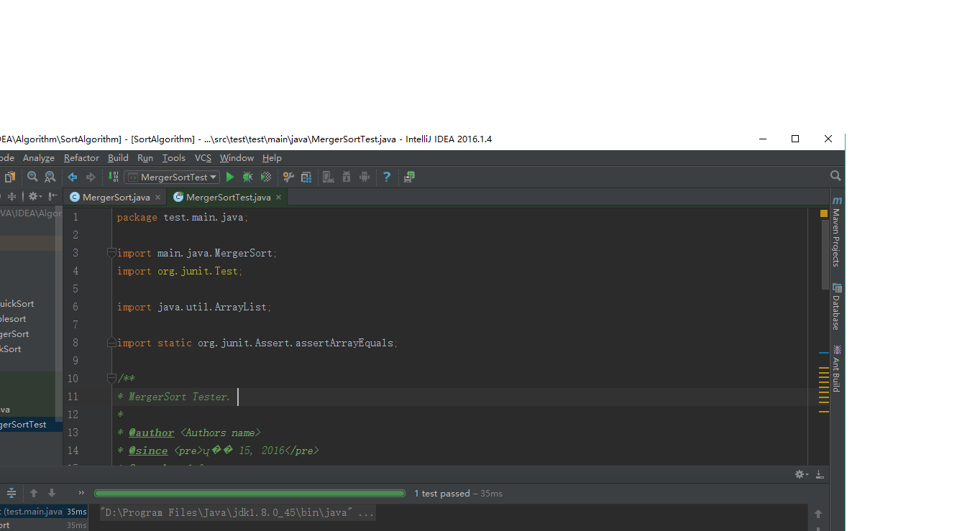
Task: Open the VCS menu
Action: [203, 158]
